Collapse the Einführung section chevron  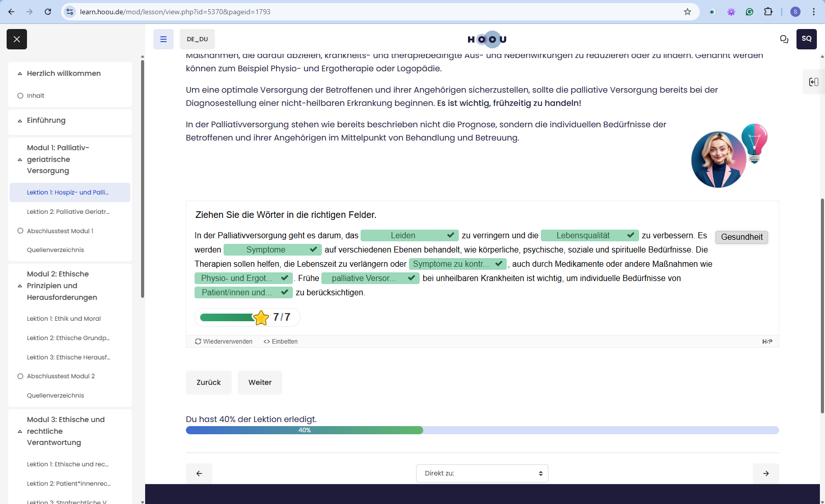[20, 121]
